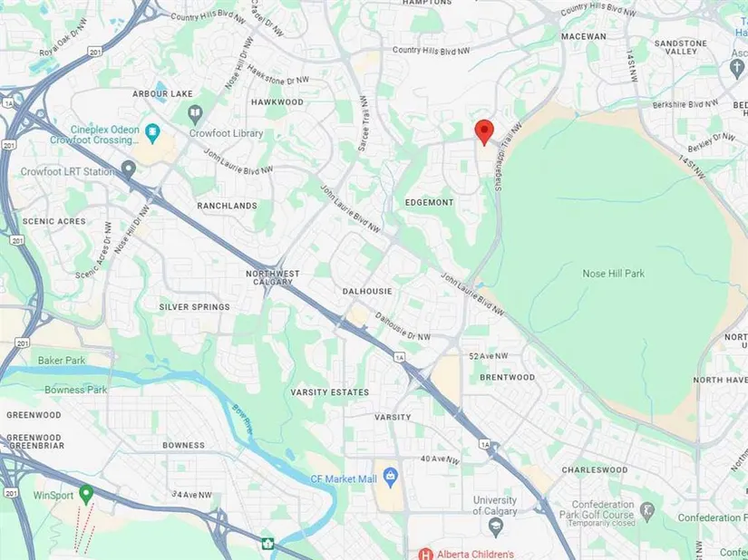Click the DALHOUSIE neighbourhood label
Screen dimensions: 748x560
[x=367, y=291]
